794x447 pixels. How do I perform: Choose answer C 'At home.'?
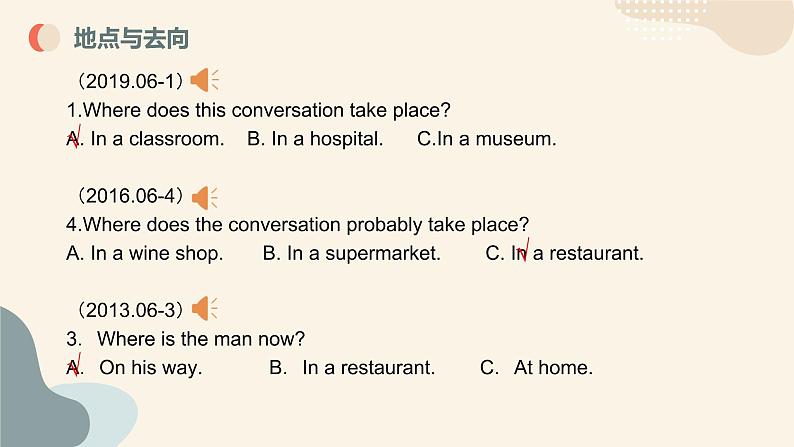point(536,368)
